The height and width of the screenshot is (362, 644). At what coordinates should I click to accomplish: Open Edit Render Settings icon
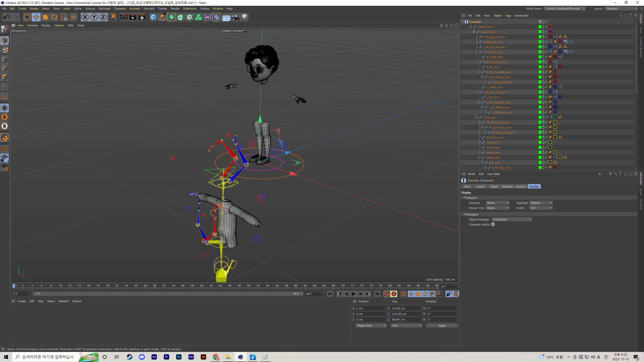(x=142, y=17)
